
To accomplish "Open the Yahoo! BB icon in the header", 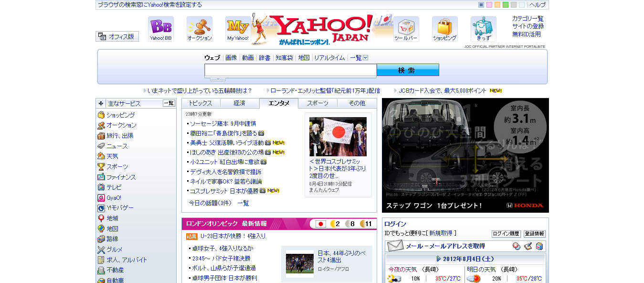I will pyautogui.click(x=161, y=29).
